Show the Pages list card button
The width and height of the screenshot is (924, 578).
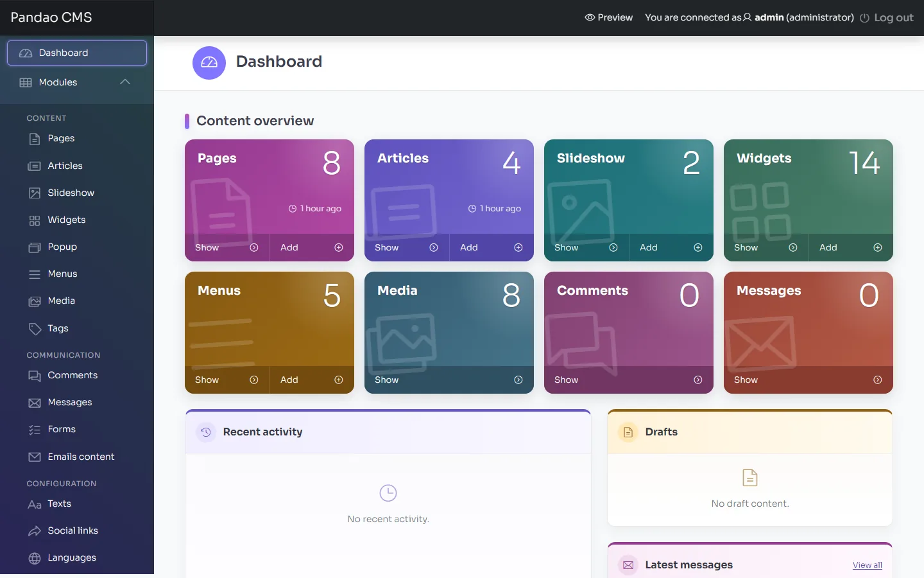227,247
